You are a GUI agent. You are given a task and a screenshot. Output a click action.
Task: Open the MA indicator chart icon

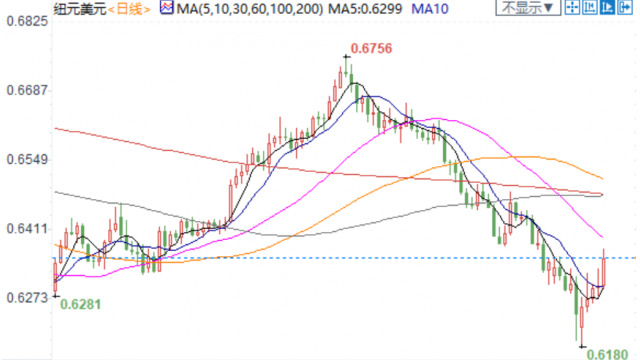click(x=166, y=8)
